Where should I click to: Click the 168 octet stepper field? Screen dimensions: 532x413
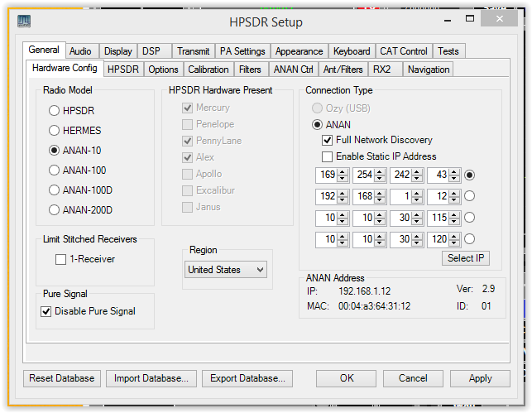pos(370,196)
